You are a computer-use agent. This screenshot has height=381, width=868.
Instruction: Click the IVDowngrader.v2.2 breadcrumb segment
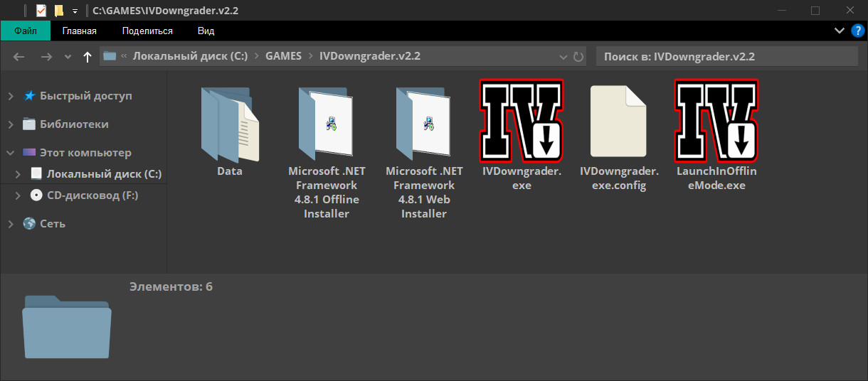click(370, 55)
